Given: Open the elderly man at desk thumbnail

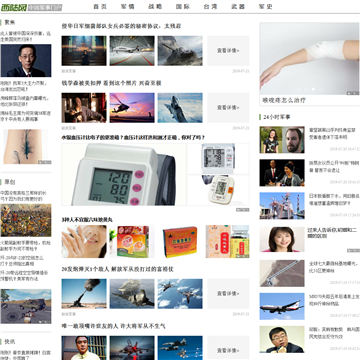Looking at the screenshot, I should (84, 108).
